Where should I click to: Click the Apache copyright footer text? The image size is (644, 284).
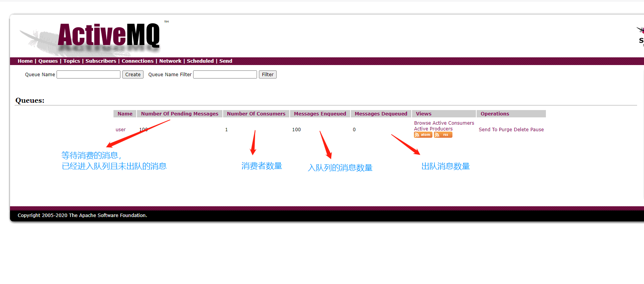coord(82,216)
